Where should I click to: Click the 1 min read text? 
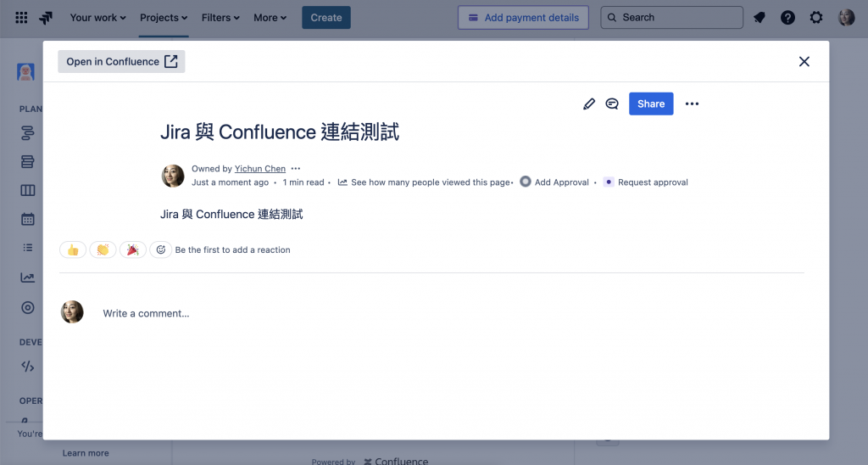coord(303,182)
